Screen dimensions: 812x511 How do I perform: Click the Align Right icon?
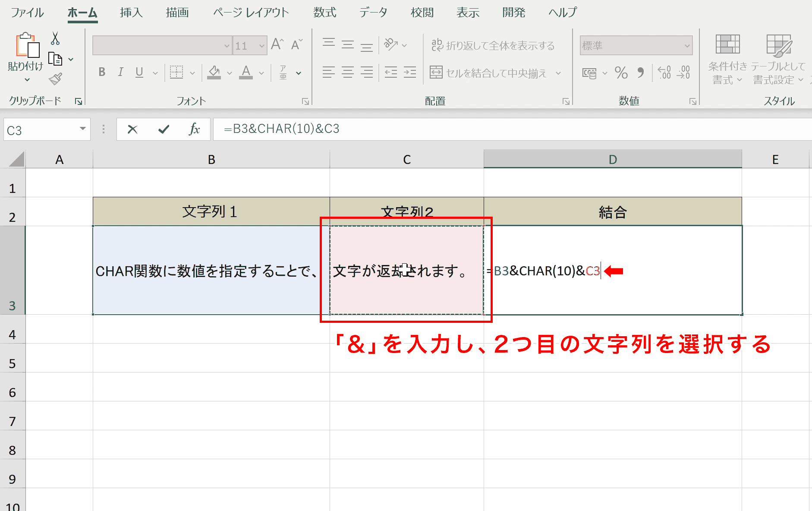(x=367, y=72)
